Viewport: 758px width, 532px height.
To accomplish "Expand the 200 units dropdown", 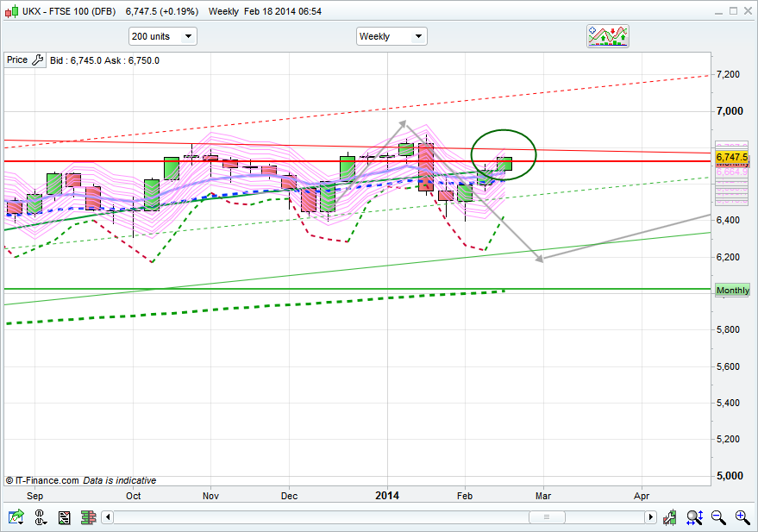I will 162,36.
